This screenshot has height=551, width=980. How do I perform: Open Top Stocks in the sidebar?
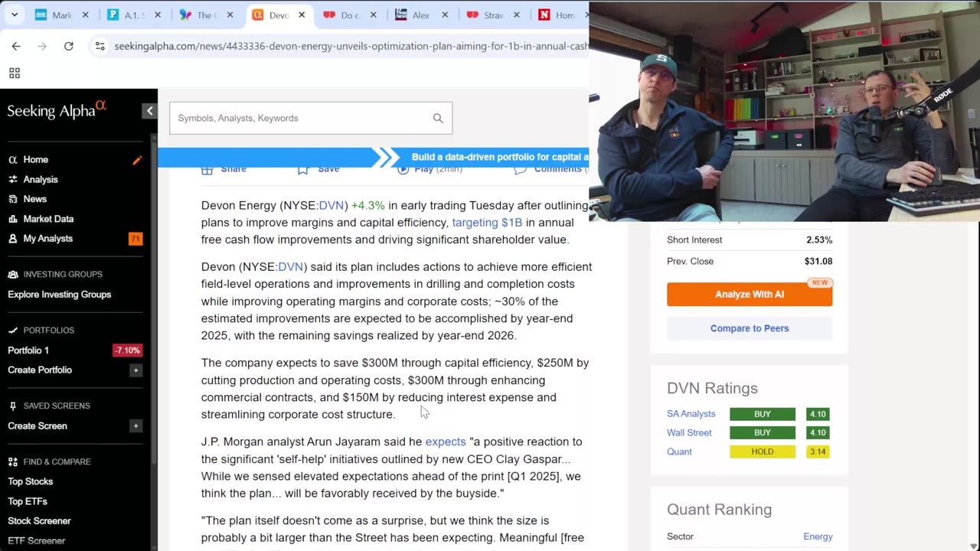pos(30,481)
